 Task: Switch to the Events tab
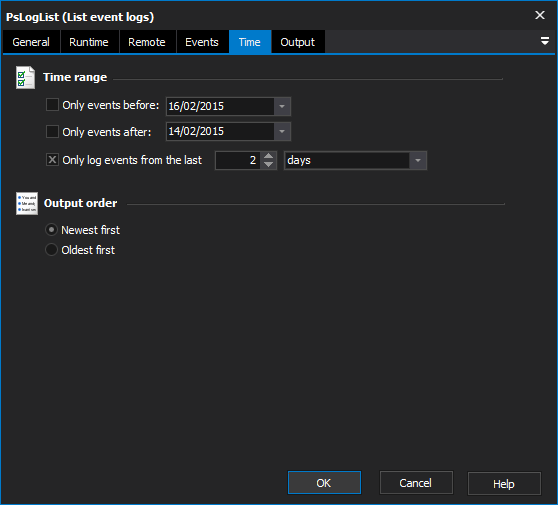click(x=202, y=42)
